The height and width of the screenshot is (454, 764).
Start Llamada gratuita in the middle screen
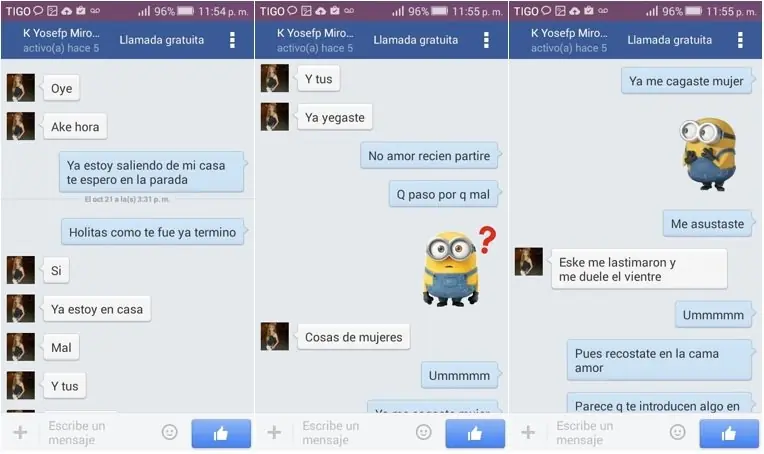pos(416,40)
